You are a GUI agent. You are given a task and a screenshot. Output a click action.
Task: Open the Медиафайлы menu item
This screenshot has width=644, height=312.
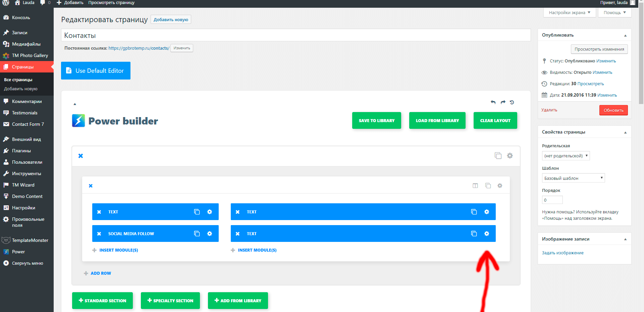point(27,44)
